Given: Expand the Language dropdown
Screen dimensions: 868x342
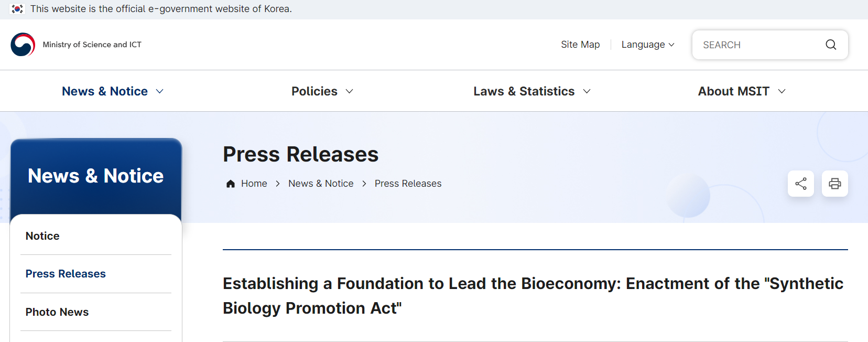Looking at the screenshot, I should coord(648,45).
